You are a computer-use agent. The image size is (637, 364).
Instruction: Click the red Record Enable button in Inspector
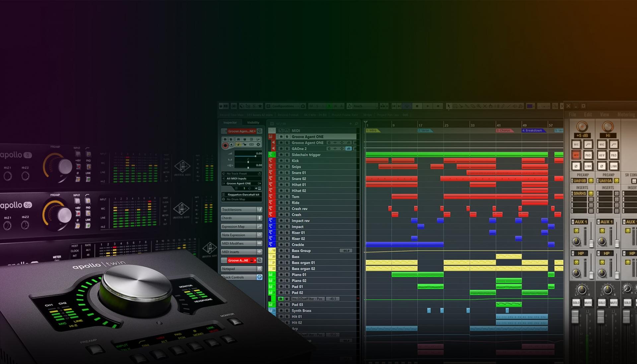(225, 145)
